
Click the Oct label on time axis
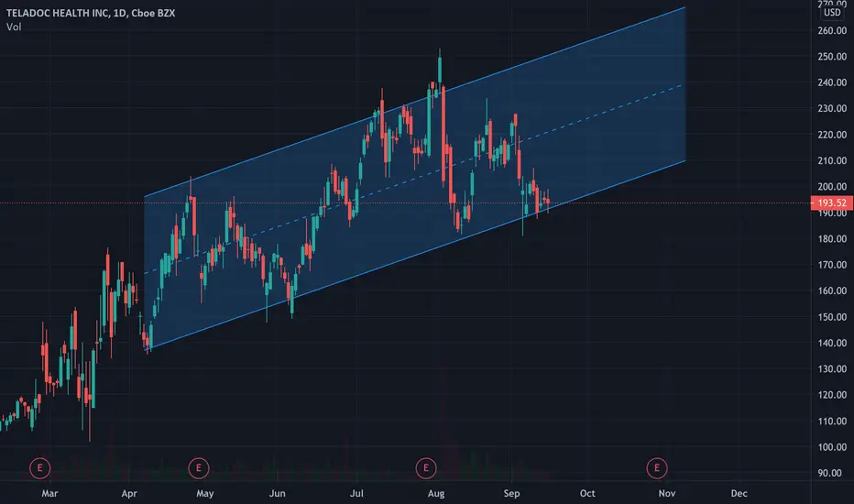click(x=587, y=493)
